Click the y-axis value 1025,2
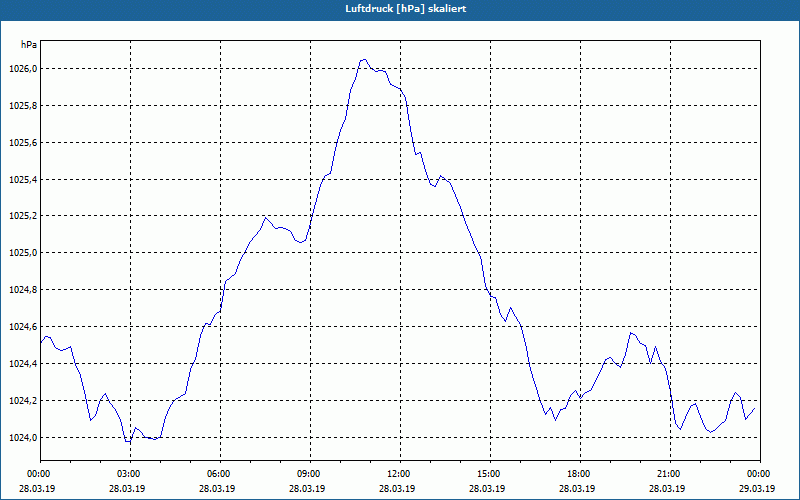800x500 pixels. pyautogui.click(x=23, y=216)
